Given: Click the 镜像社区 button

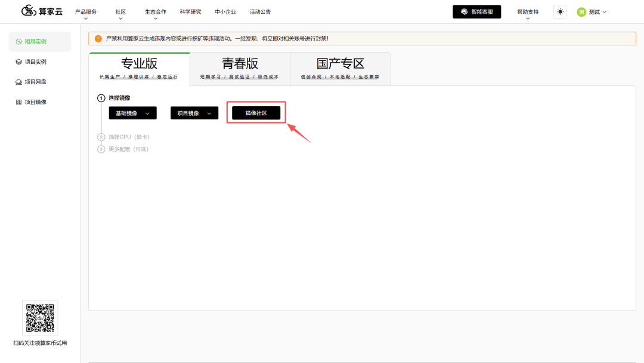Looking at the screenshot, I should click(256, 113).
